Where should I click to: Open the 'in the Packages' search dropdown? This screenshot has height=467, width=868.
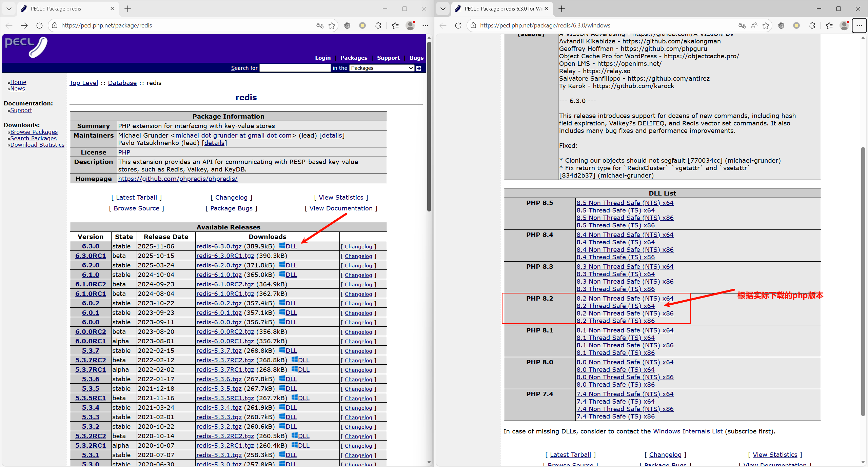tap(382, 68)
